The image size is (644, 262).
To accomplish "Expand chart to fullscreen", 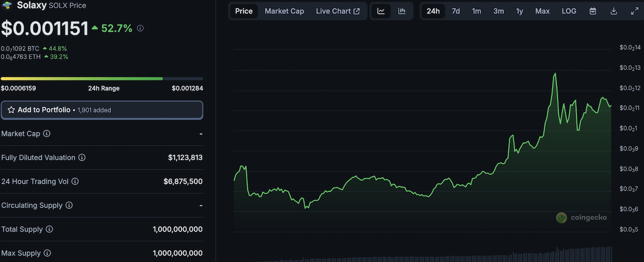I will [x=634, y=11].
